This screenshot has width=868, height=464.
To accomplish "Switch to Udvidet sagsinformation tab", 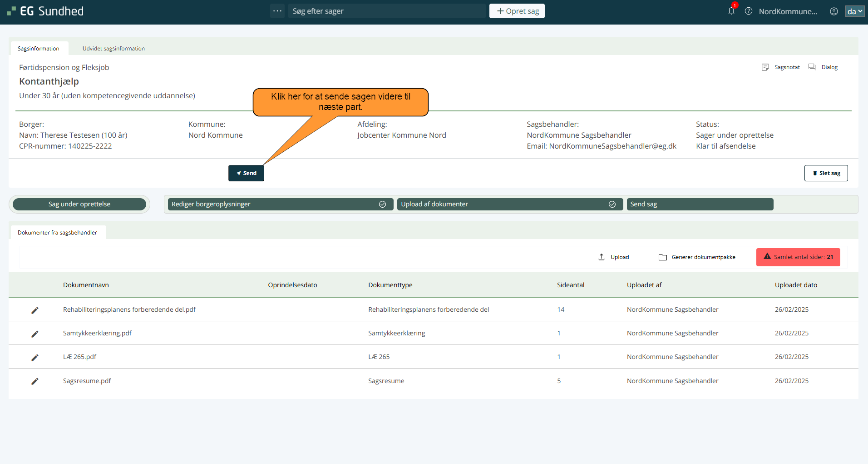I will point(113,49).
